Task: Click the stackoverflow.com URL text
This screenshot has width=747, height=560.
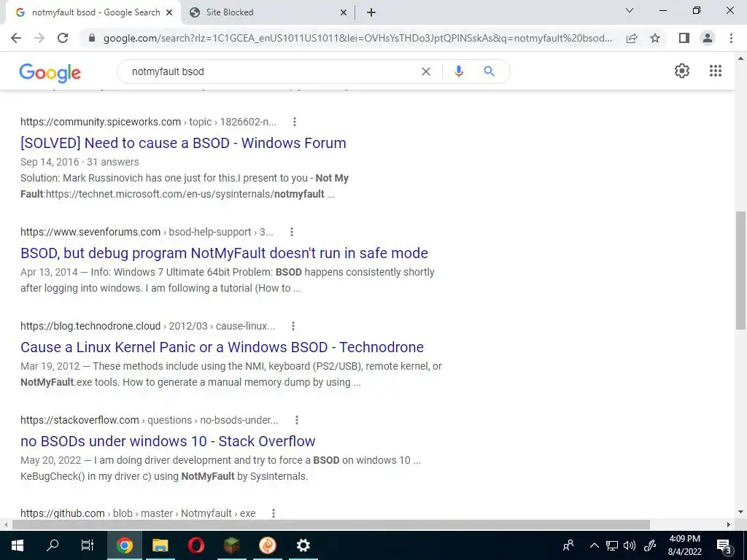Action: (80, 420)
